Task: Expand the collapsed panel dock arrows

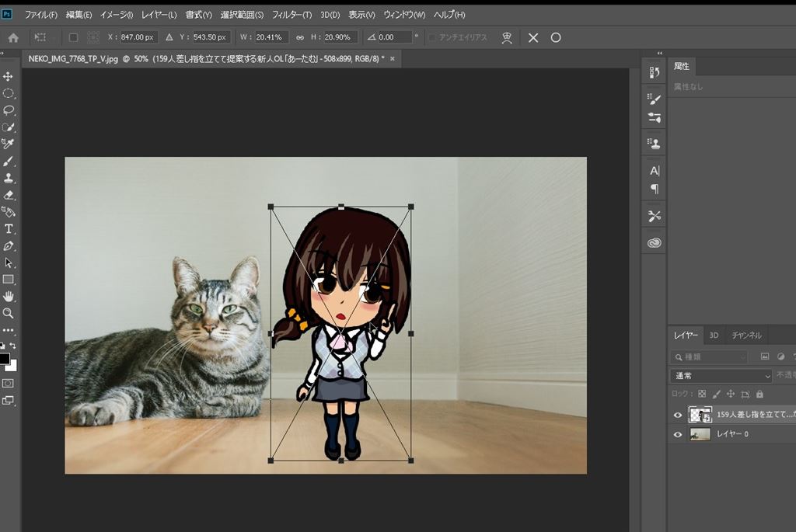Action: (x=659, y=53)
